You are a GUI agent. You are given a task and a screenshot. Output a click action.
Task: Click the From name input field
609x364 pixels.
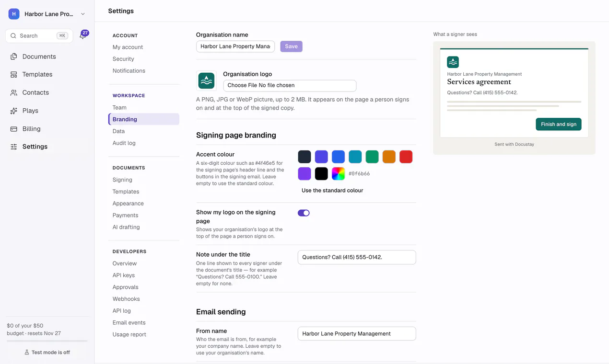click(x=357, y=334)
